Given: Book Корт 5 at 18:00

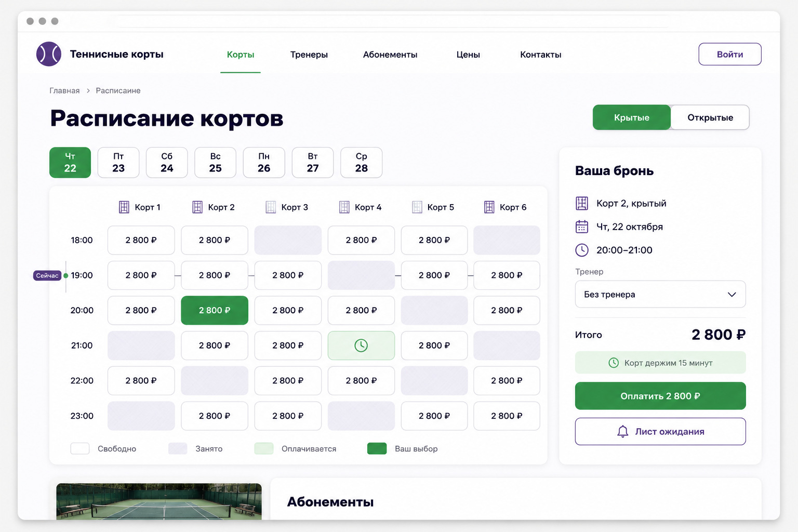Looking at the screenshot, I should [x=434, y=240].
